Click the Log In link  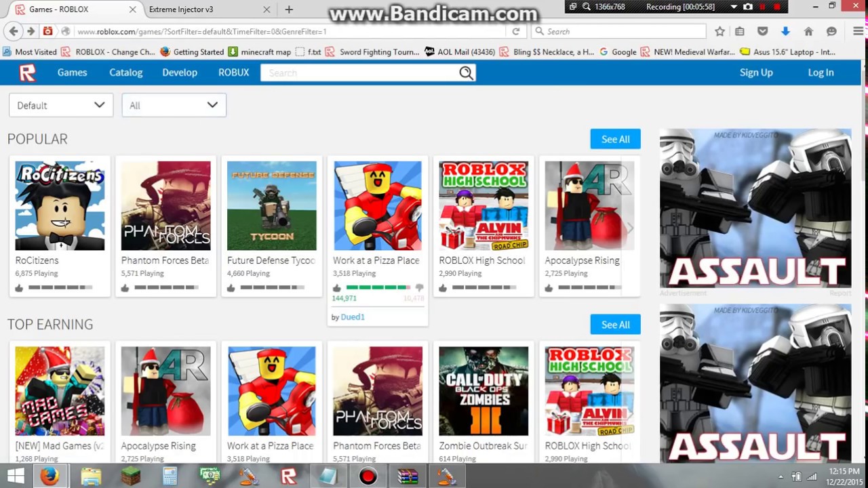(x=821, y=73)
